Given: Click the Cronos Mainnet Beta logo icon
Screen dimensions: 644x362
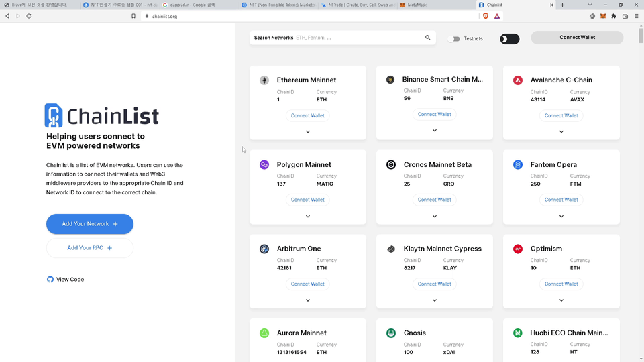Looking at the screenshot, I should point(391,165).
